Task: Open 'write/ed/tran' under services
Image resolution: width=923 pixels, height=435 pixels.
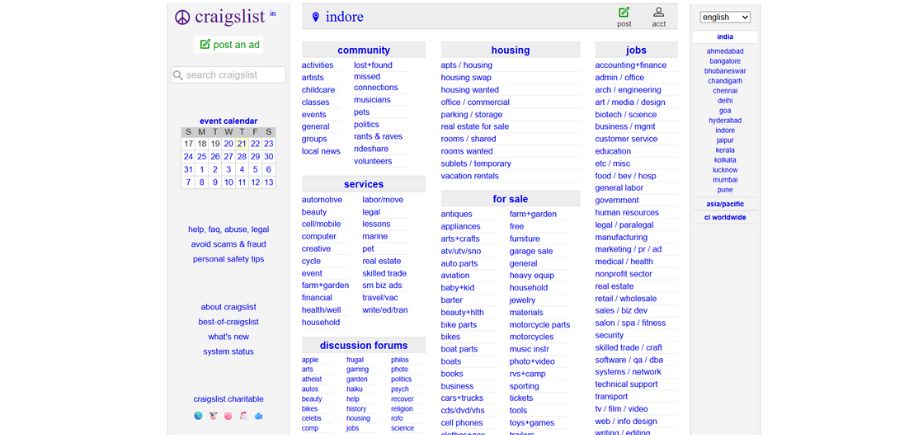Action: click(385, 310)
